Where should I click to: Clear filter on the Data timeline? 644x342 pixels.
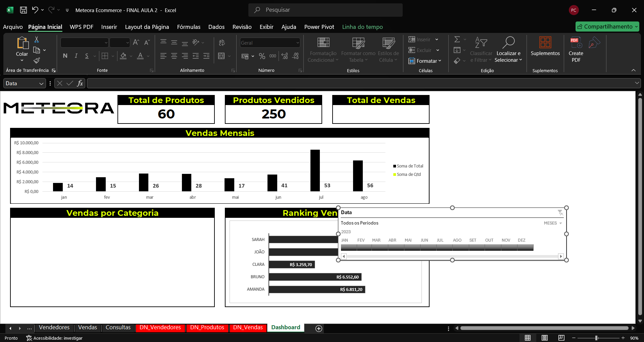[560, 212]
